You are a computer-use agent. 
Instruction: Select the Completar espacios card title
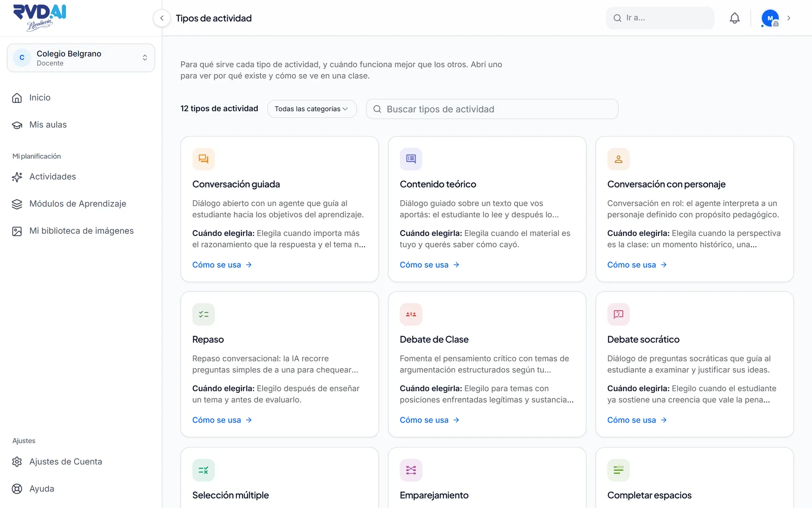tap(649, 495)
